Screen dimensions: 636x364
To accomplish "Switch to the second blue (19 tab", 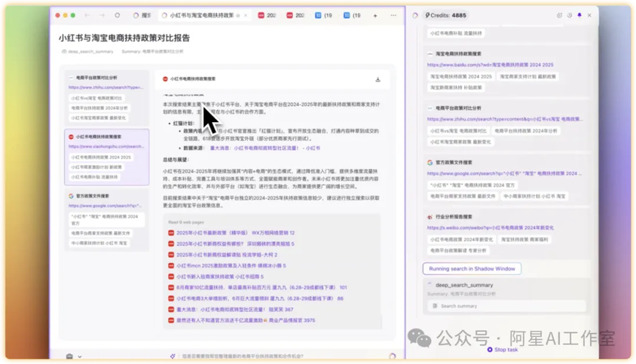I will click(x=352, y=15).
